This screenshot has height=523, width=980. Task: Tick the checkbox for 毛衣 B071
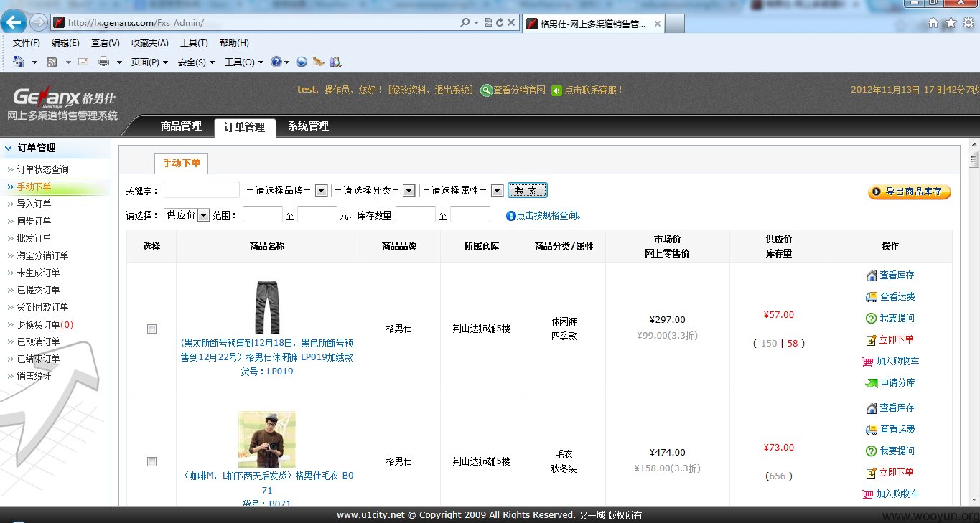tap(151, 462)
